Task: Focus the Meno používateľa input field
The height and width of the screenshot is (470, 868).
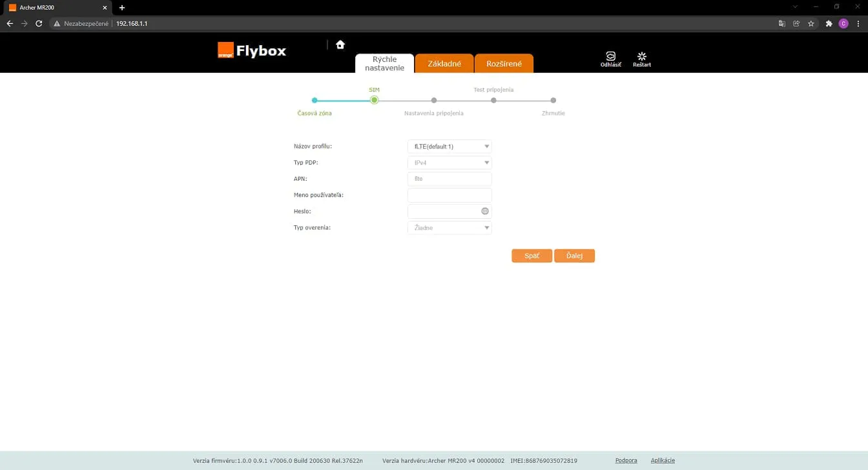Action: [449, 195]
